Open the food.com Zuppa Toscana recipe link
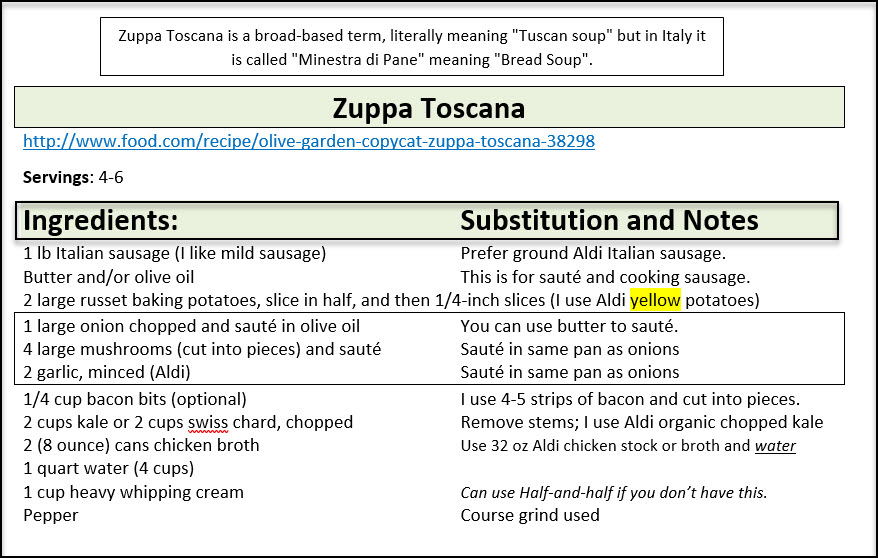 [x=308, y=142]
